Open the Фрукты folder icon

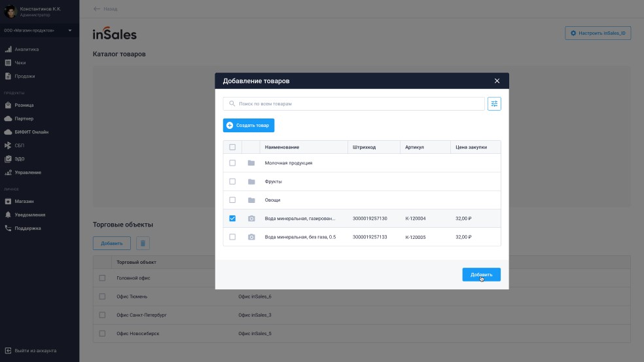251,181
